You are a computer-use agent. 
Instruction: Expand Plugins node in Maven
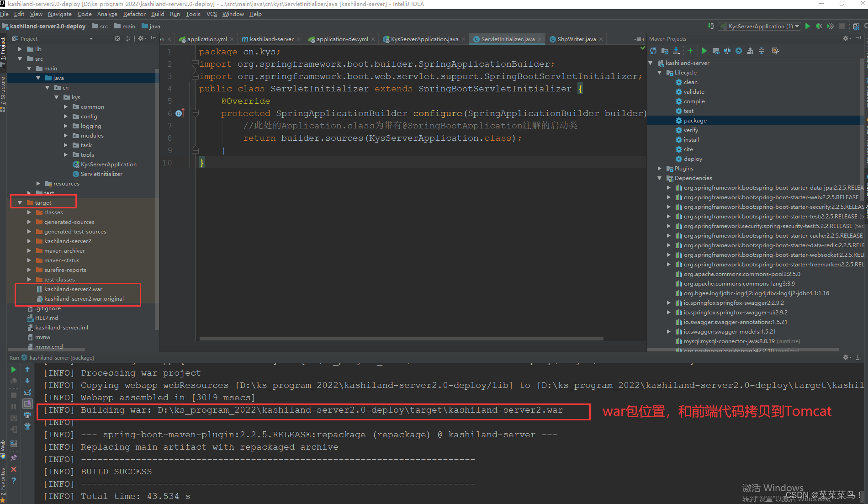(x=660, y=169)
